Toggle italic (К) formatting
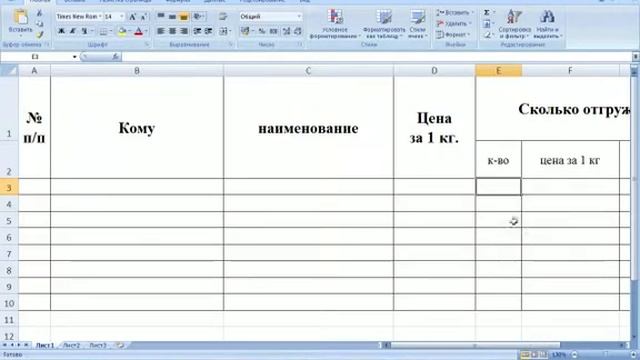Screen dimensions: 640x360 point(73,31)
